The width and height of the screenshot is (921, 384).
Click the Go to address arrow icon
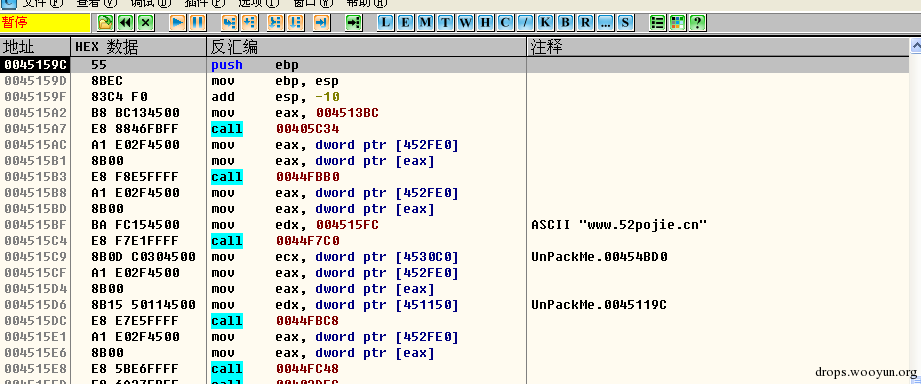coord(353,23)
